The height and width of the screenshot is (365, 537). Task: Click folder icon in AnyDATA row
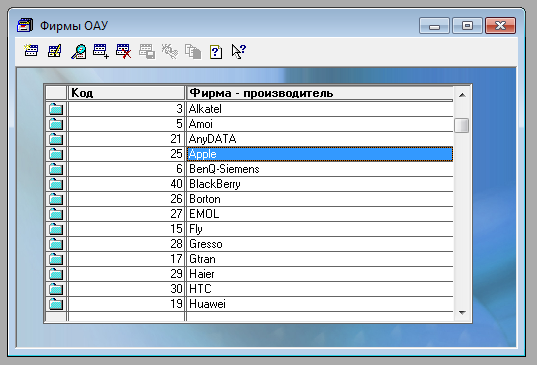(56, 139)
